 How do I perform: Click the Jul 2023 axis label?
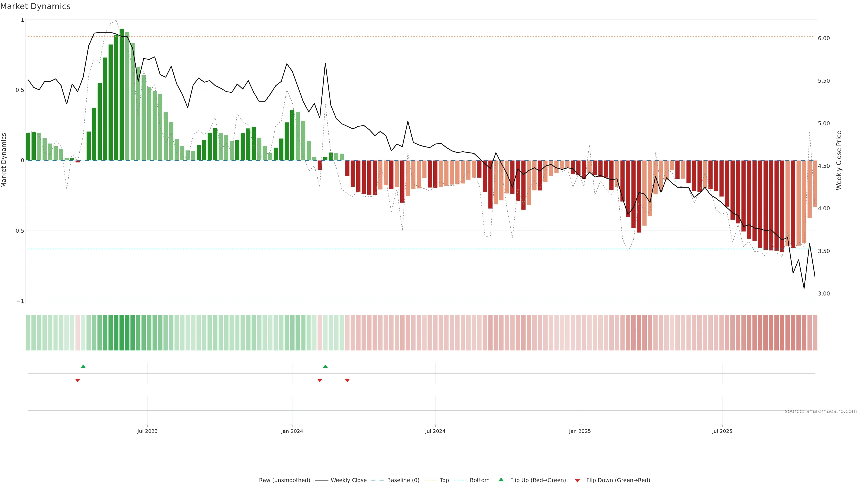[147, 431]
